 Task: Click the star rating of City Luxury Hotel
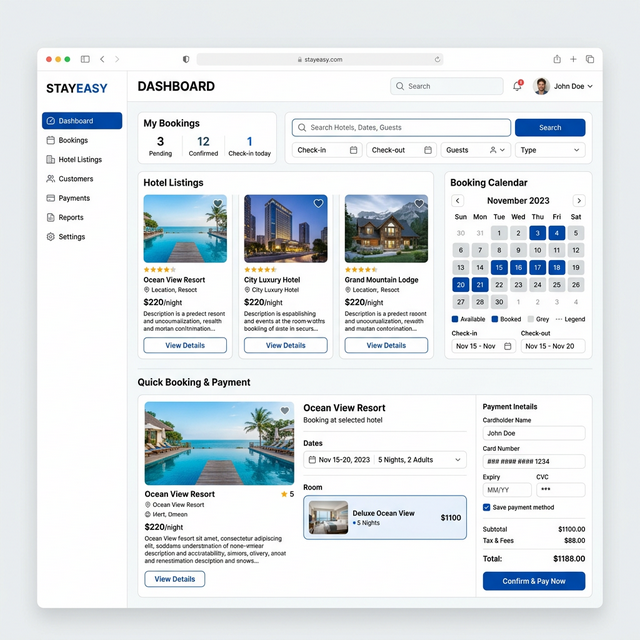click(260, 269)
